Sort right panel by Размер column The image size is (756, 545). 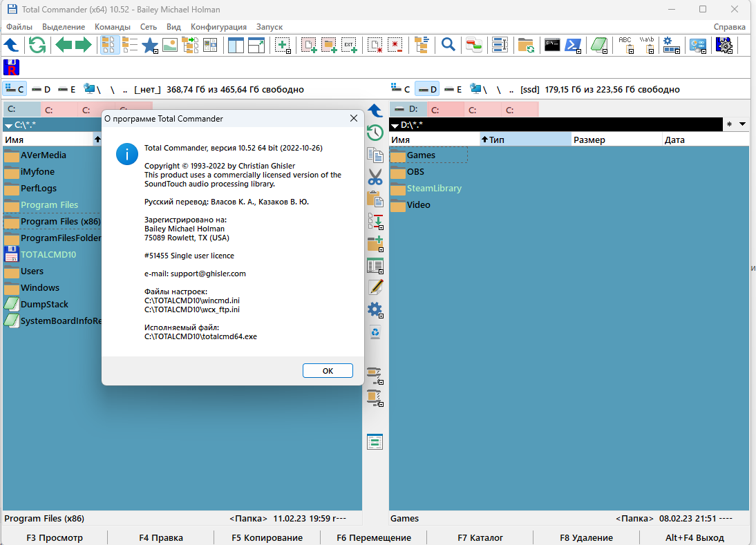pos(616,140)
